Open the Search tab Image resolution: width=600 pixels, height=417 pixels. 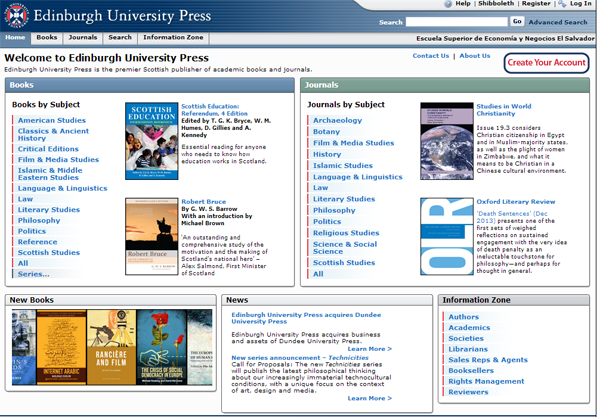click(x=120, y=37)
